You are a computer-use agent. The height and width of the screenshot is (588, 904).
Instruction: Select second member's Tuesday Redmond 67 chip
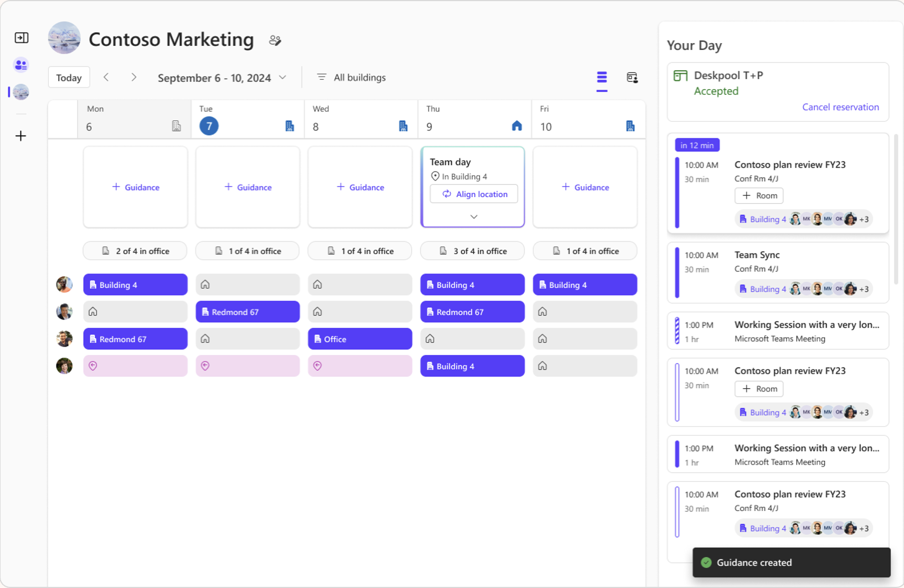tap(248, 312)
